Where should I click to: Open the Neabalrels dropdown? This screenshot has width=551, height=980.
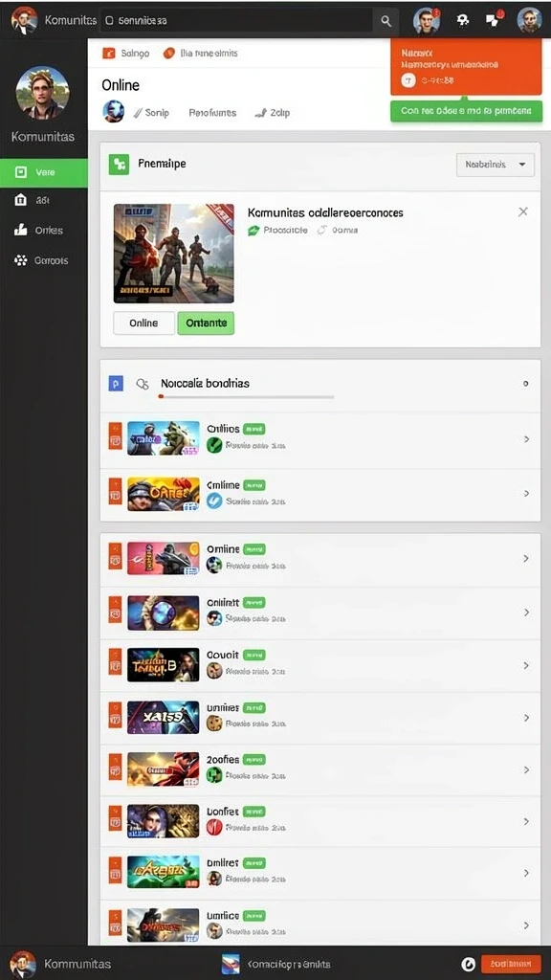coord(496,165)
